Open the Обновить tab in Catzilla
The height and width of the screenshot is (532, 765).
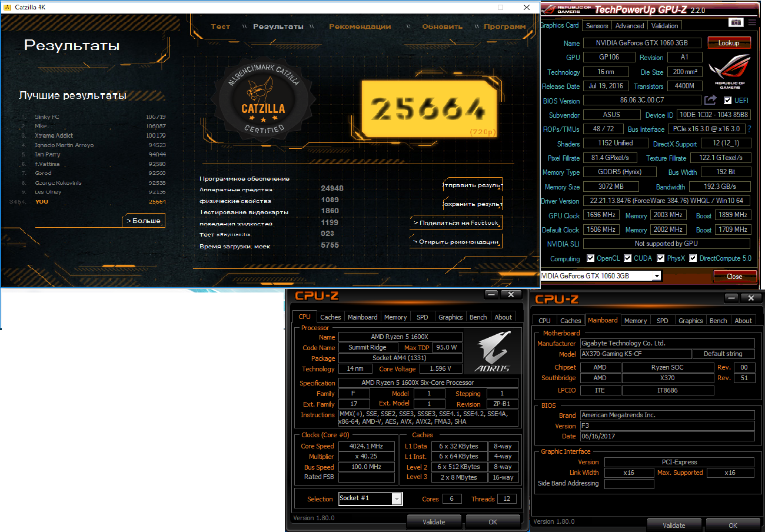pos(443,26)
